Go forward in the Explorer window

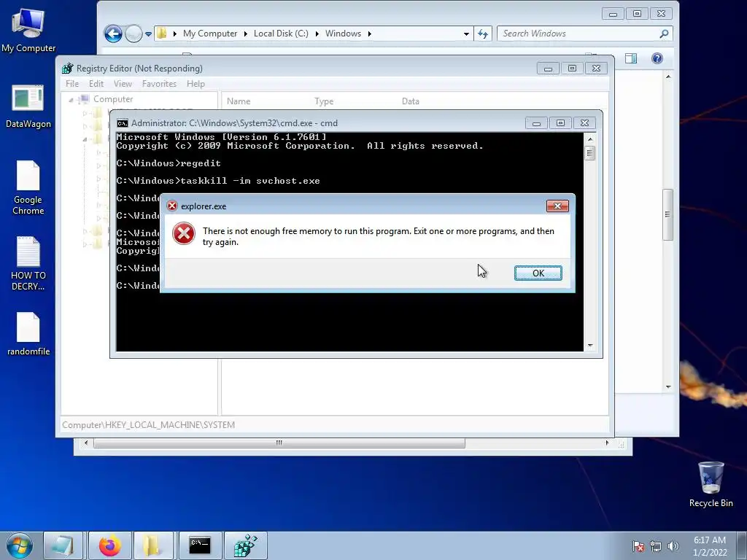pos(134,34)
